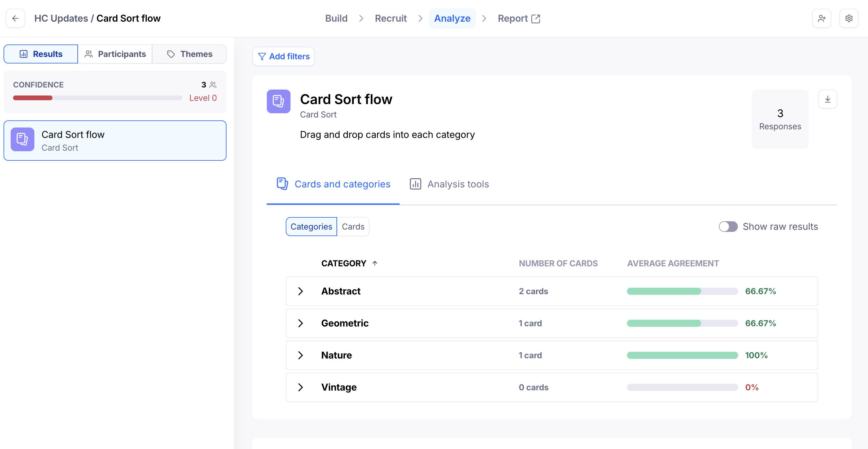868x449 pixels.
Task: Click the Add filters button
Action: click(283, 56)
